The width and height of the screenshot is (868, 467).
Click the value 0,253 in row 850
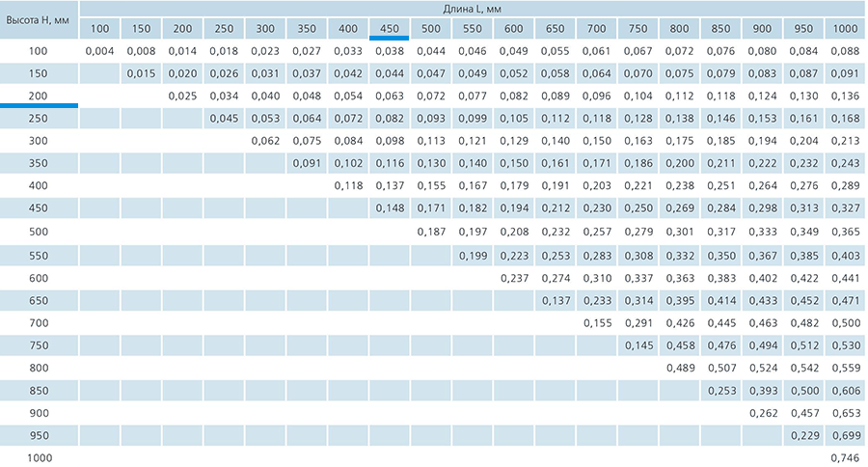[x=721, y=391]
